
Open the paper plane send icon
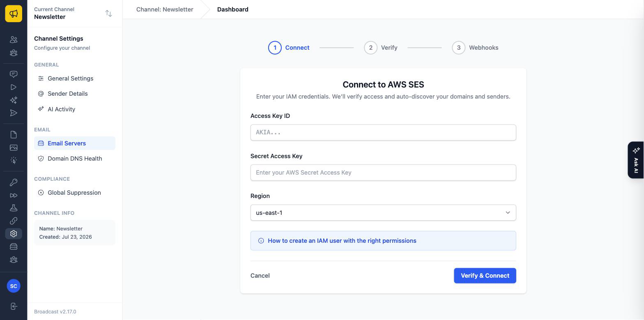tap(14, 113)
